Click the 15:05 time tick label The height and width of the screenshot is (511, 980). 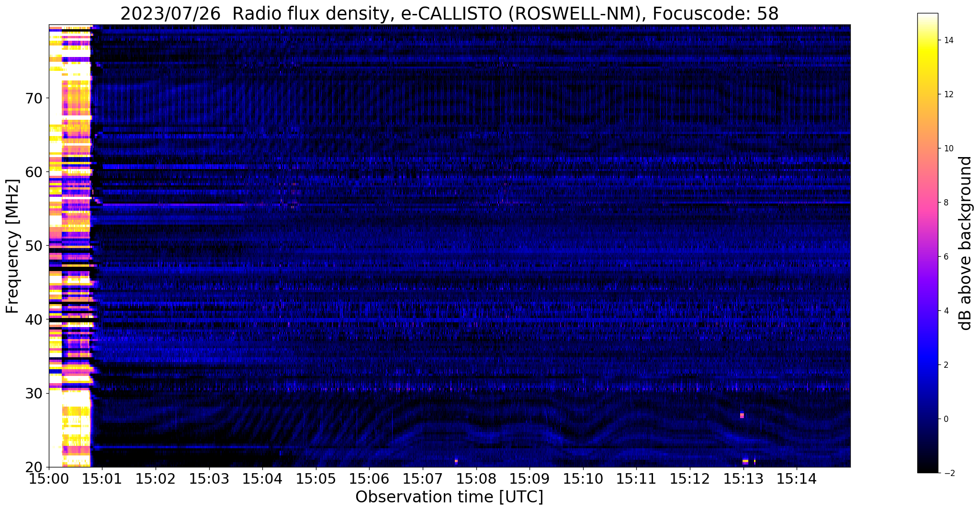pos(316,478)
